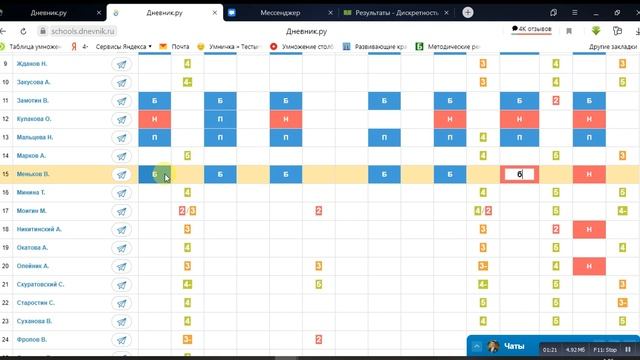The height and width of the screenshot is (360, 640).
Task: Open student Меньков В. name link
Action: point(33,174)
